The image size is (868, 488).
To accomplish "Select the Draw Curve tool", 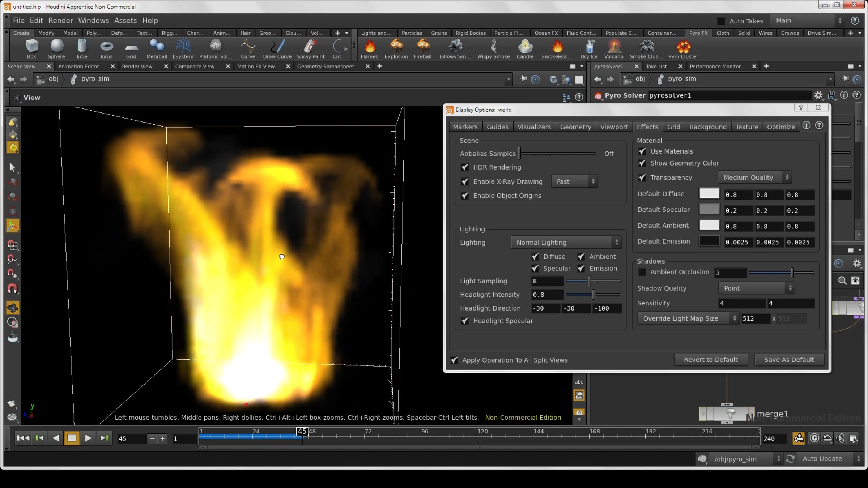I will (277, 49).
